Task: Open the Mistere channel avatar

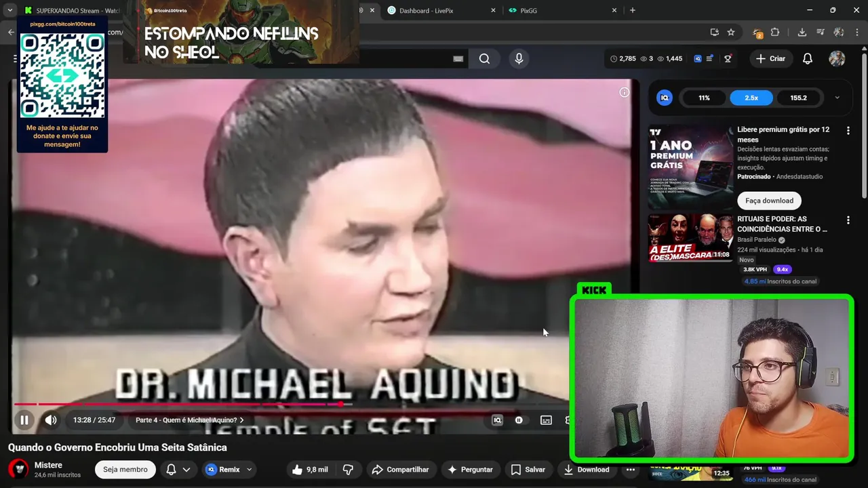Action: point(18,469)
